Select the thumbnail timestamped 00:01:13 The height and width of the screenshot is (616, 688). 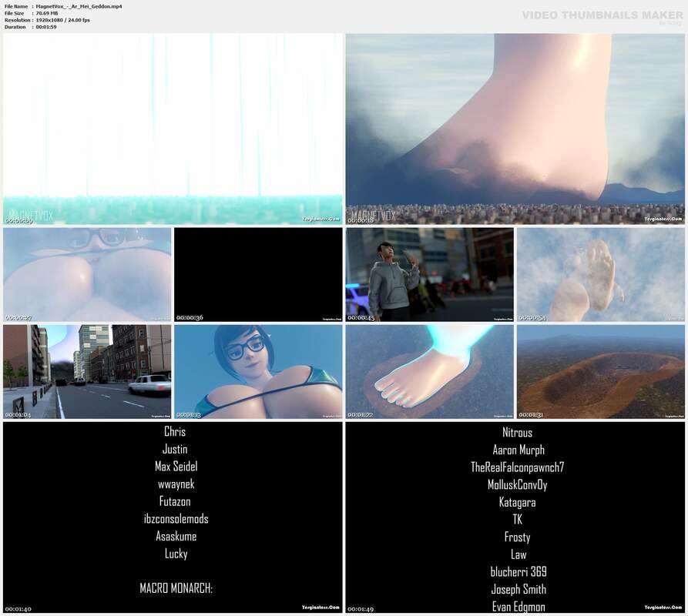click(x=258, y=372)
